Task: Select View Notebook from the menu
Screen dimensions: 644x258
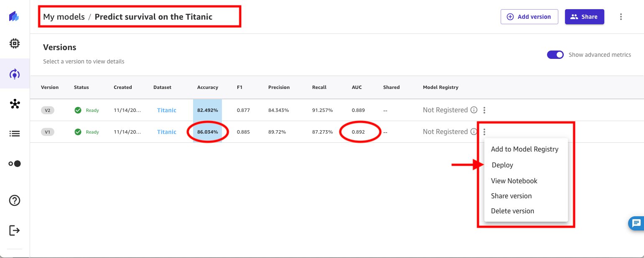Action: [514, 181]
